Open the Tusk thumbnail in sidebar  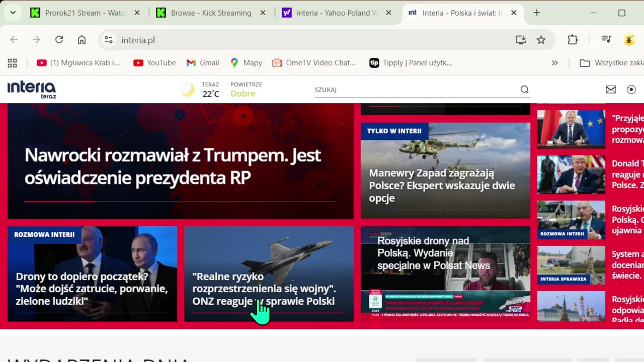[571, 129]
